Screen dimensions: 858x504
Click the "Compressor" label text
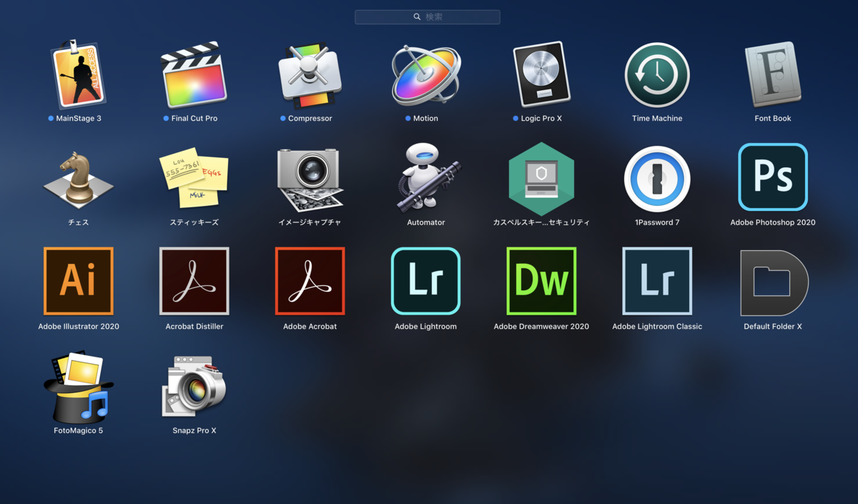[310, 119]
